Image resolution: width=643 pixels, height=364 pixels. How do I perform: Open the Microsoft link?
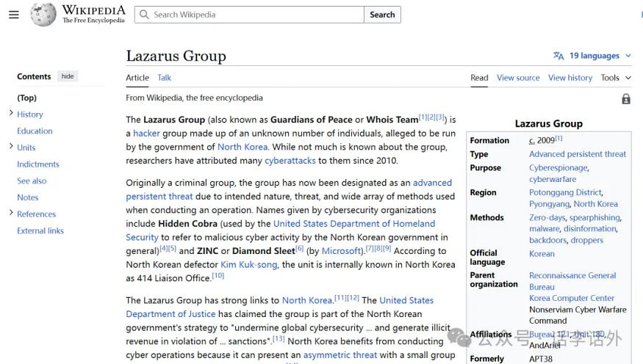point(341,251)
